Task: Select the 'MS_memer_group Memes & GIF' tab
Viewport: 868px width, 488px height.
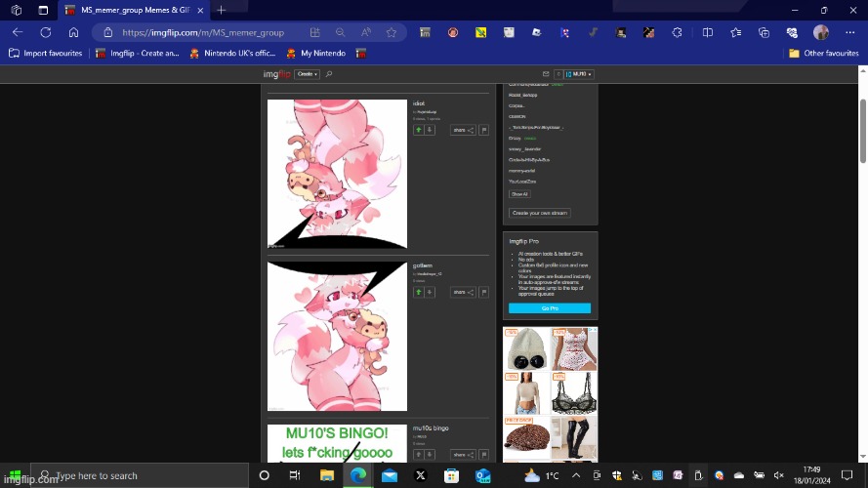Action: 134,10
